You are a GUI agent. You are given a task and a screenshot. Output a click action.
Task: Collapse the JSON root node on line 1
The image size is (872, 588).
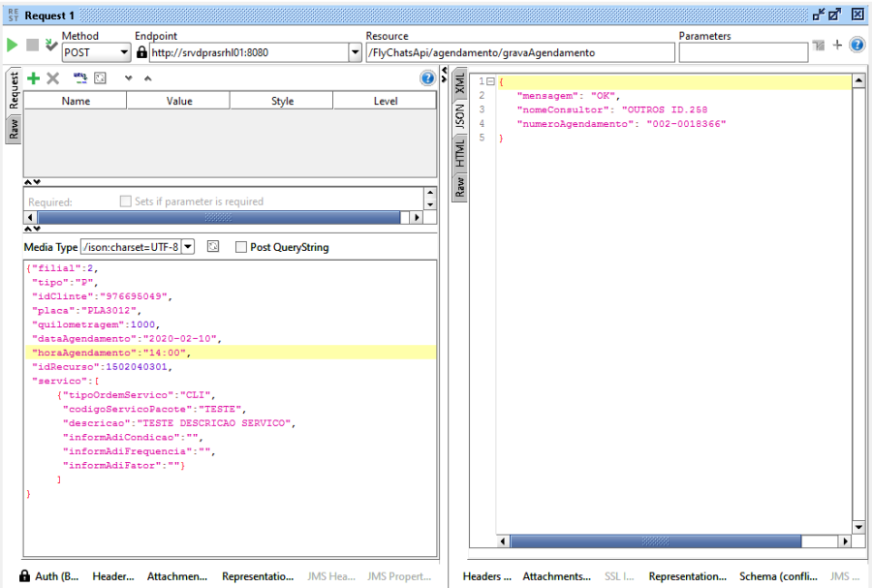[x=491, y=82]
